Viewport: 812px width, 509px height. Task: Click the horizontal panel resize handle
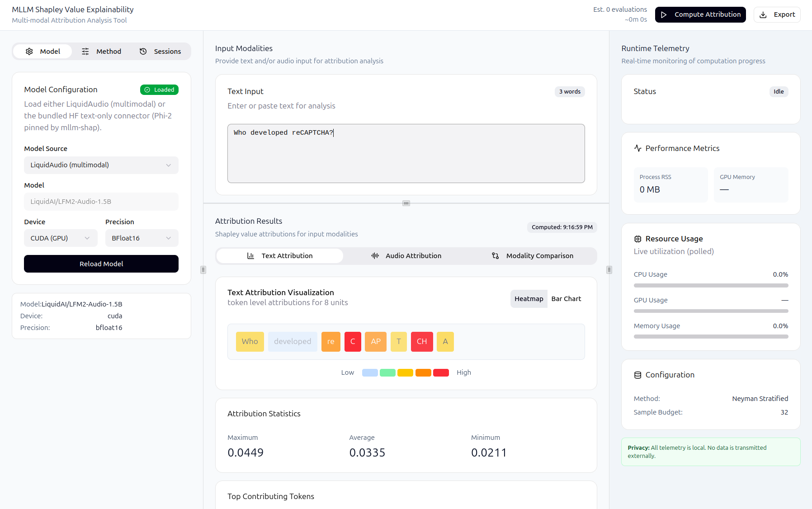(406, 203)
